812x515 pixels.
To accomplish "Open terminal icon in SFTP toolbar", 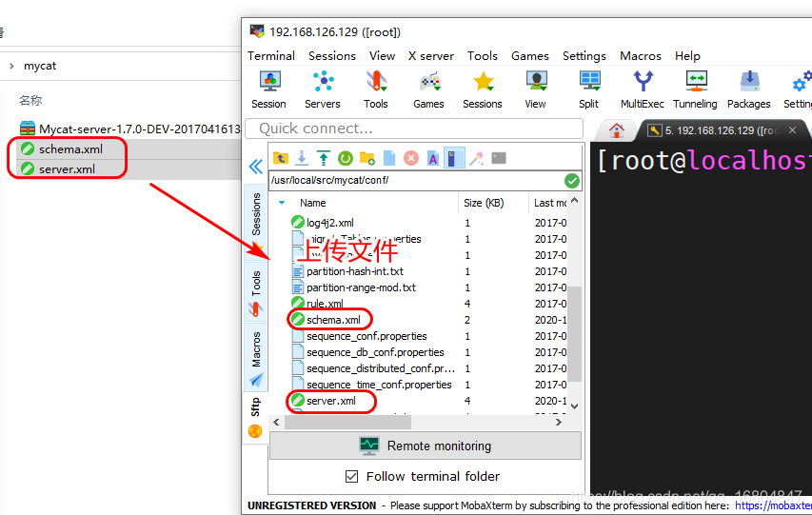I will pyautogui.click(x=499, y=158).
